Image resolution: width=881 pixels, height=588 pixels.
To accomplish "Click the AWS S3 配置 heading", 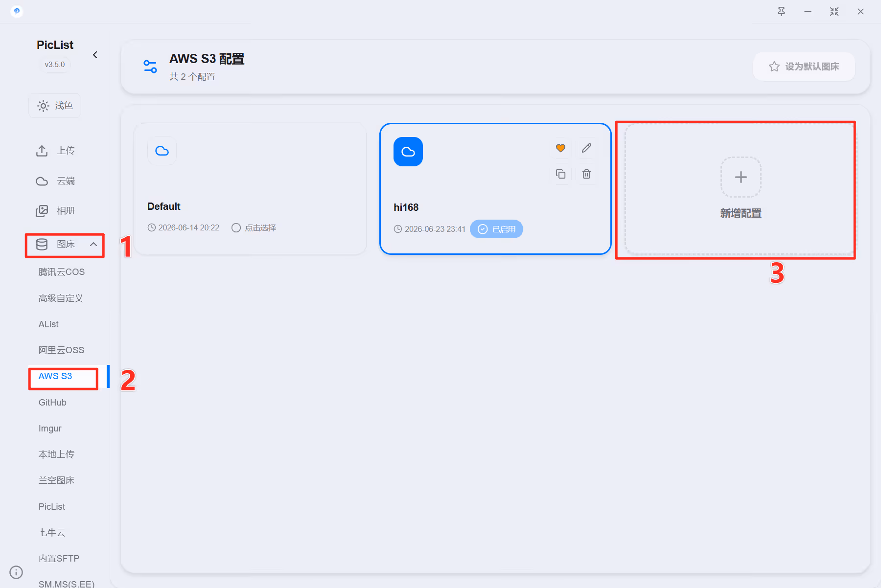I will pos(207,59).
